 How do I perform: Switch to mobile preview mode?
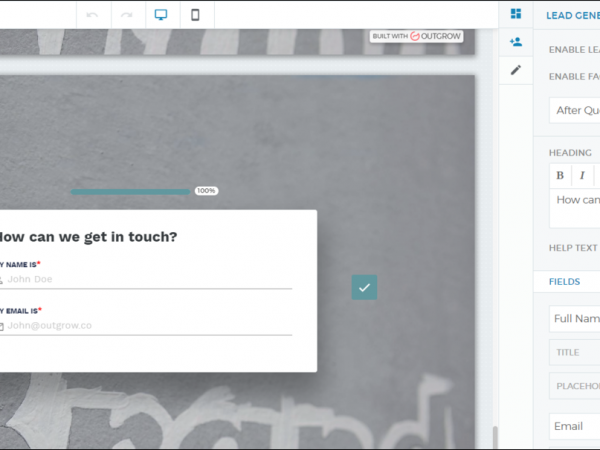click(x=195, y=15)
